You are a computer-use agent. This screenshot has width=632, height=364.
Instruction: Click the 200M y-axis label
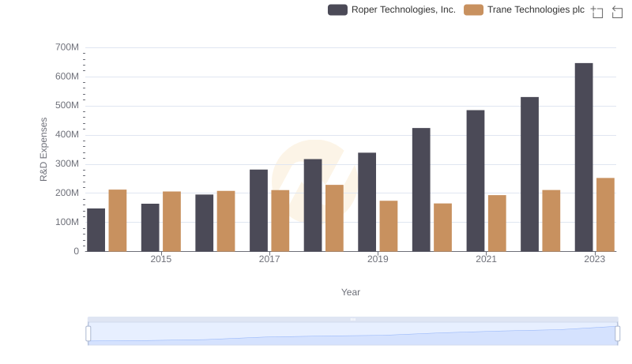tap(67, 193)
